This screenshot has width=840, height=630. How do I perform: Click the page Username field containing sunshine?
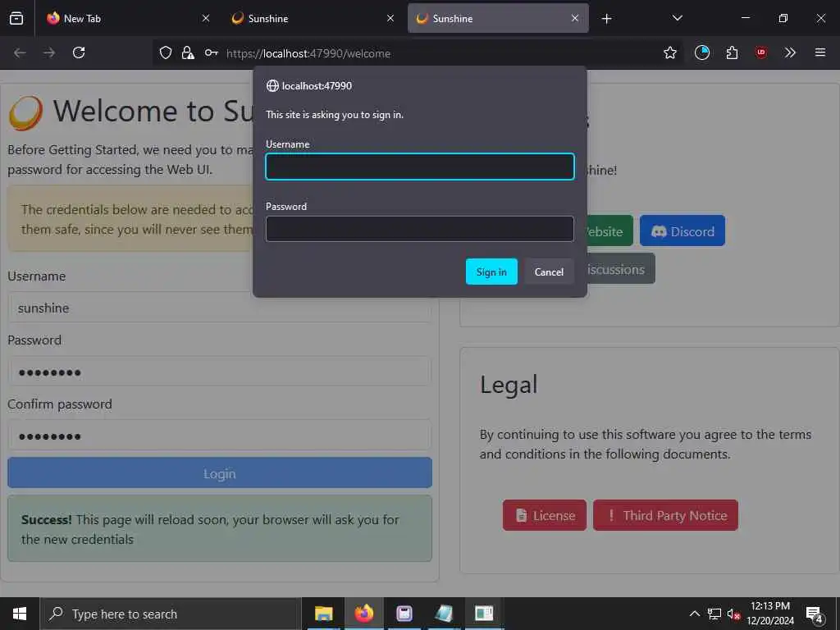click(x=220, y=308)
